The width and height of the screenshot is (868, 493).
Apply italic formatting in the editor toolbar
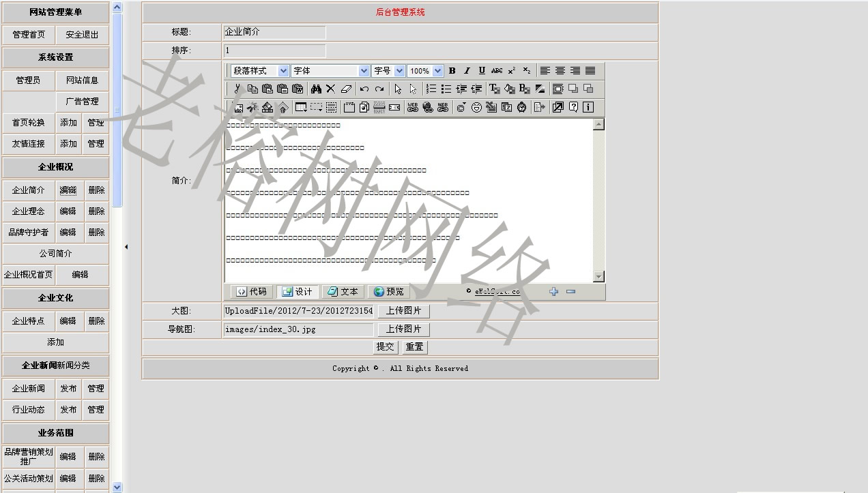(467, 71)
